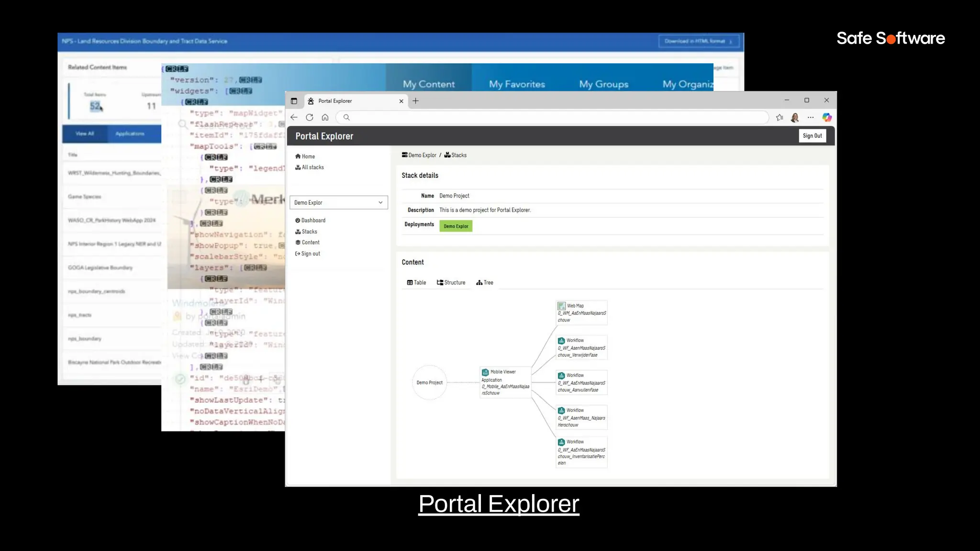Viewport: 980px width, 551px height.
Task: Select the Demo Project root node
Action: click(430, 383)
